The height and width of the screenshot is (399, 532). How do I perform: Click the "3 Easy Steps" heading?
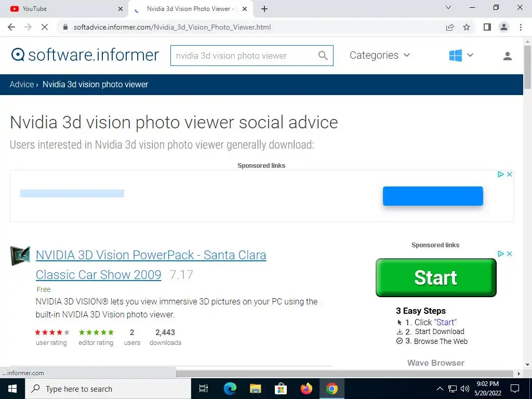coord(421,311)
